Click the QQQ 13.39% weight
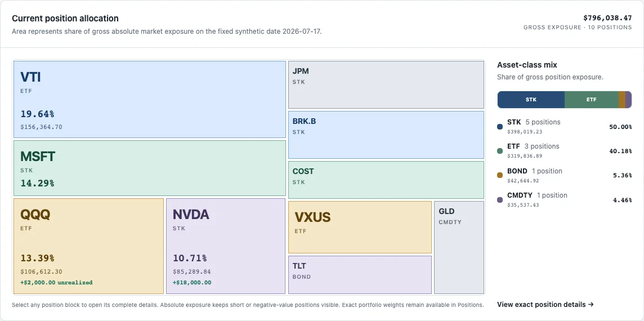Viewport: 644px width, 321px height. [37, 258]
